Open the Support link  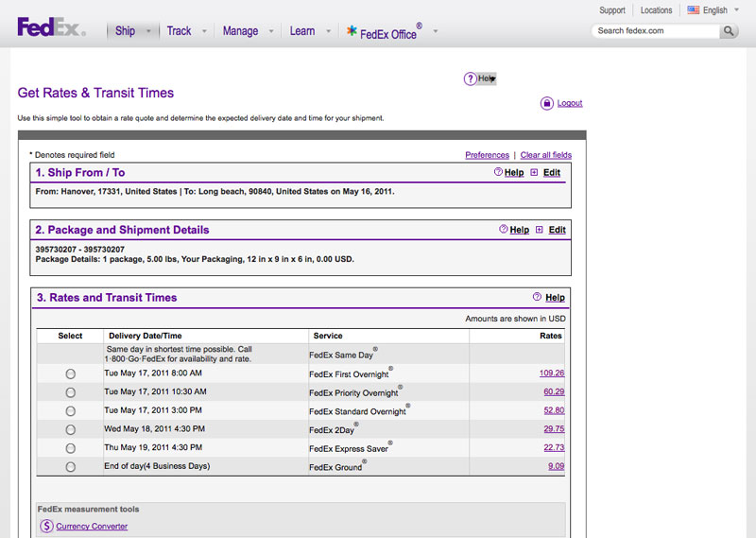(x=611, y=10)
